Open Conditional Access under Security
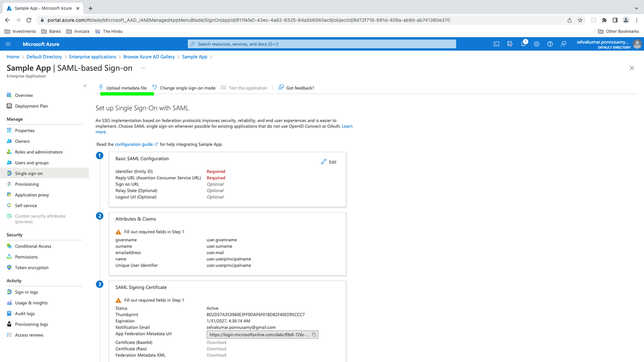Screen dimensions: 644x362 [x=33, y=246]
